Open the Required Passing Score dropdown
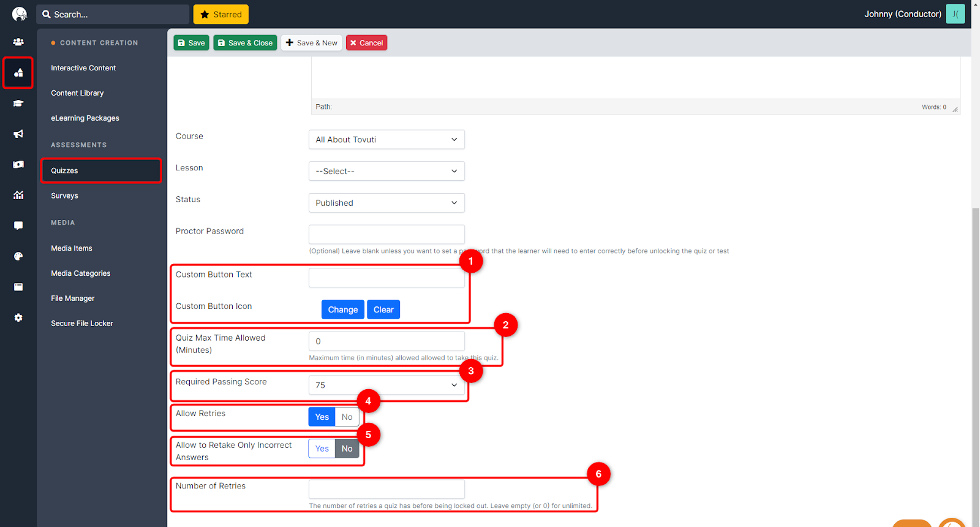 click(386, 385)
